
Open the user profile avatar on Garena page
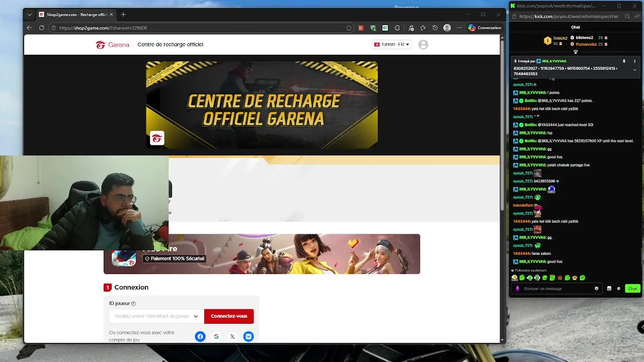[423, 45]
